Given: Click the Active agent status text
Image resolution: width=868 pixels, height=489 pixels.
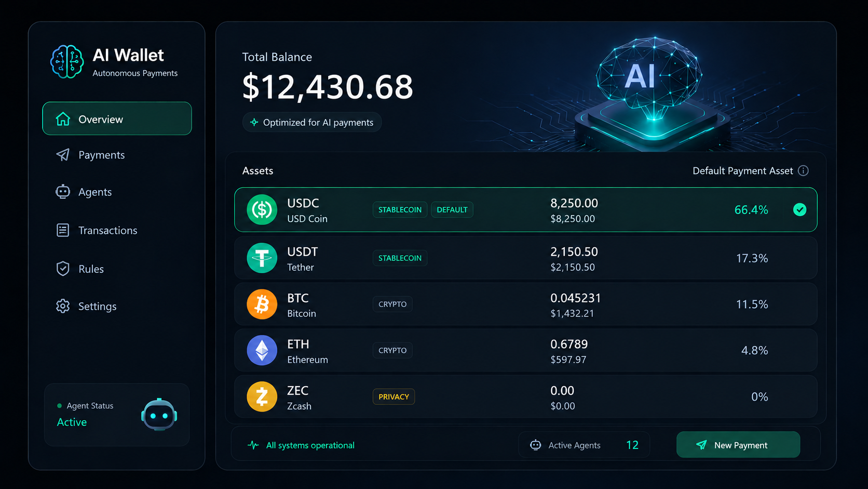Looking at the screenshot, I should point(72,422).
